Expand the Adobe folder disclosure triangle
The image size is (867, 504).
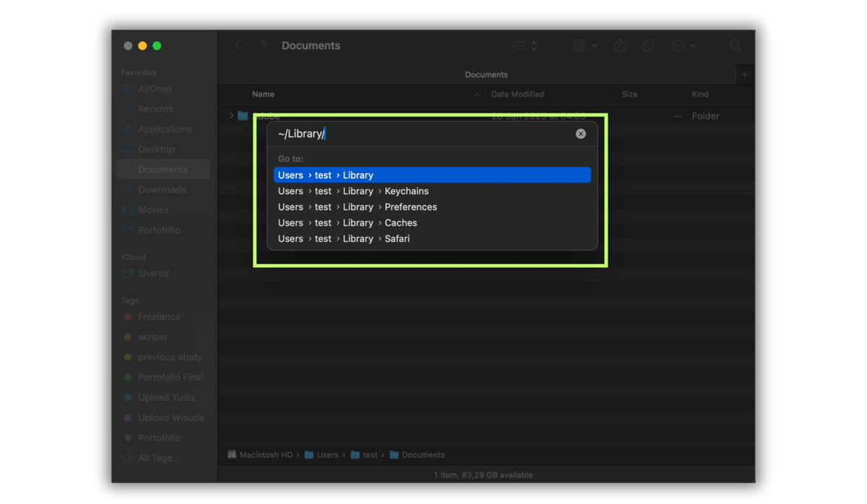click(x=231, y=116)
